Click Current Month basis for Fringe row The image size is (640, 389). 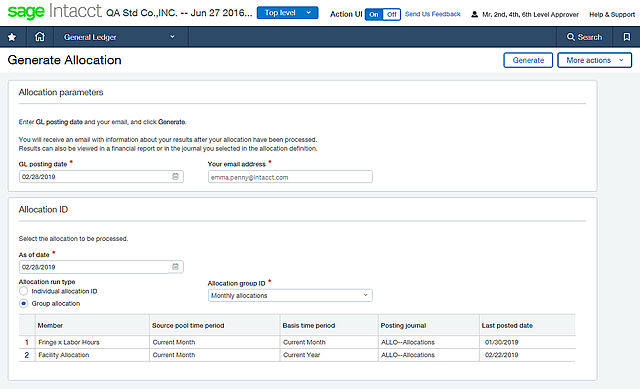pyautogui.click(x=304, y=342)
